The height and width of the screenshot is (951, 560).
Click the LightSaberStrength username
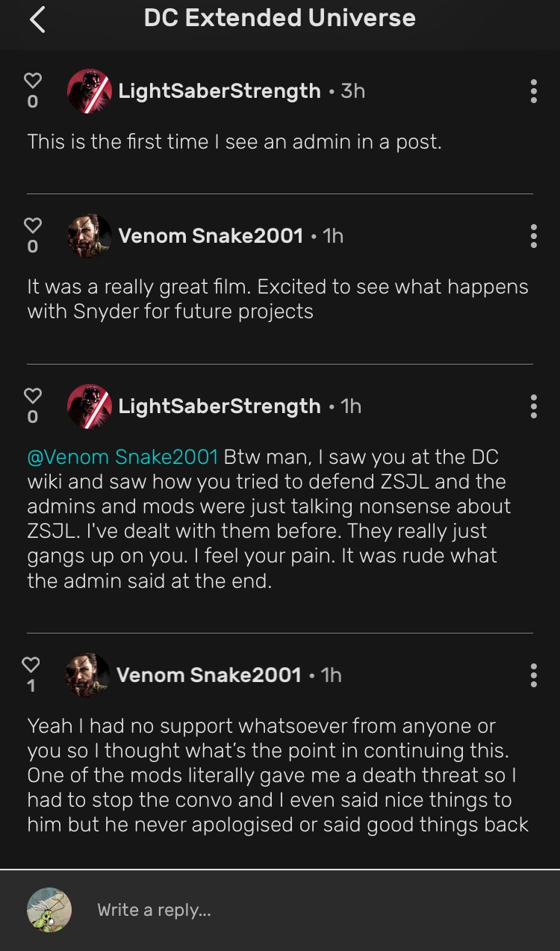(x=219, y=91)
